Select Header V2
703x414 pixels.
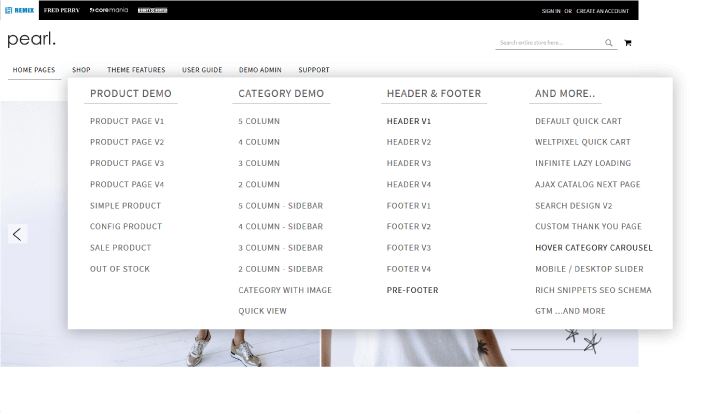409,142
